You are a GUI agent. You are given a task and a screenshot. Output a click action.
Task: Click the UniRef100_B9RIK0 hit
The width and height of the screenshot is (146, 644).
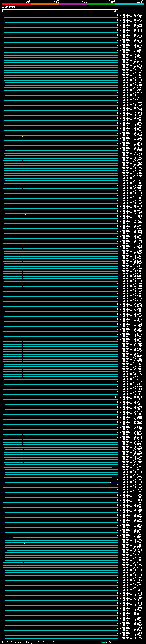(x=131, y=538)
